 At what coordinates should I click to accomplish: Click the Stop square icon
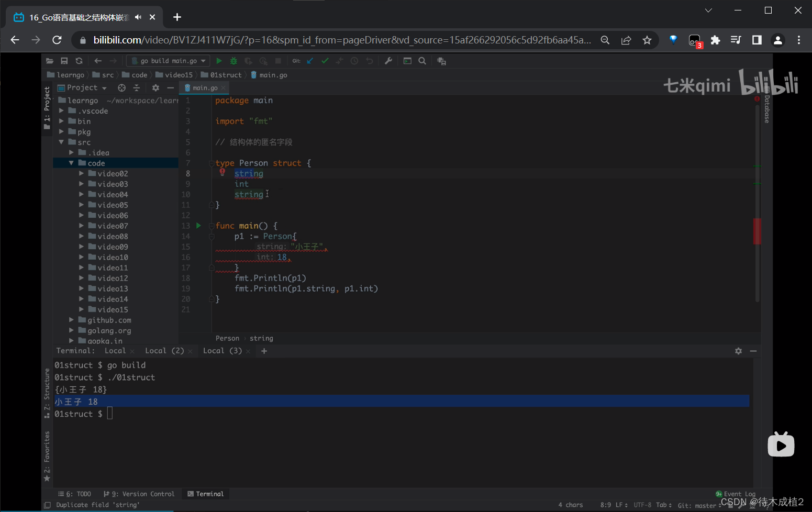coord(278,61)
